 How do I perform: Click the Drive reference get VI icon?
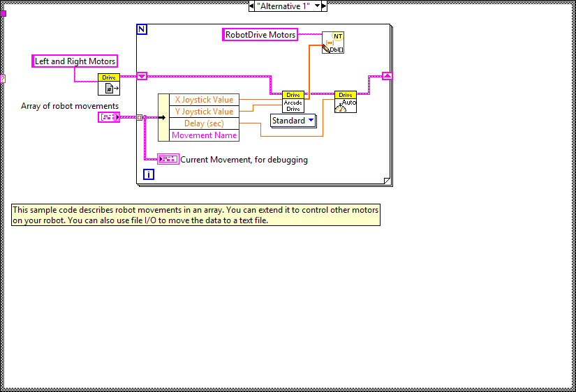109,84
